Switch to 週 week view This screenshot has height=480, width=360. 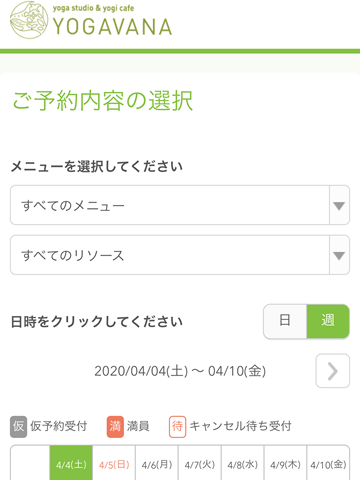[328, 321]
